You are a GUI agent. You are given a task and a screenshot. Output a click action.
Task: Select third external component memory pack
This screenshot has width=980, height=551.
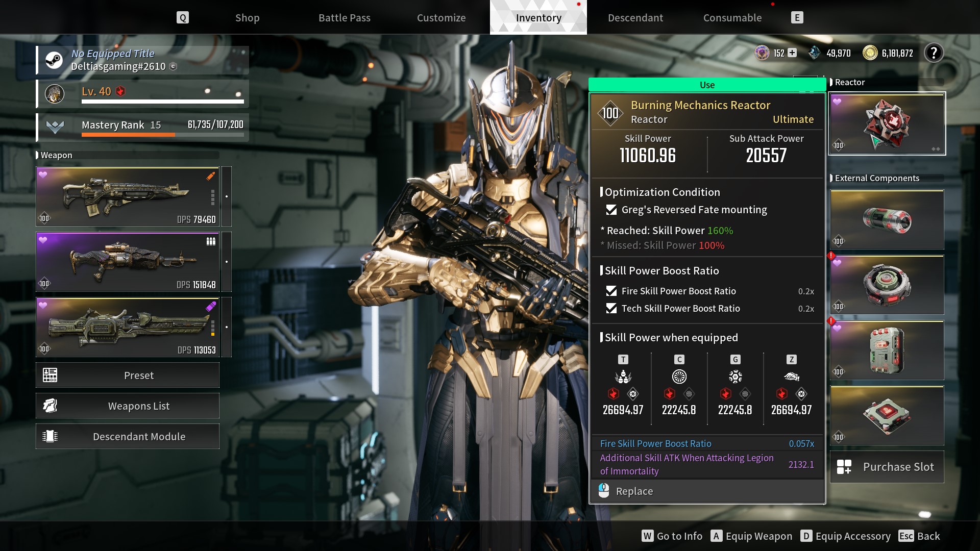[887, 350]
